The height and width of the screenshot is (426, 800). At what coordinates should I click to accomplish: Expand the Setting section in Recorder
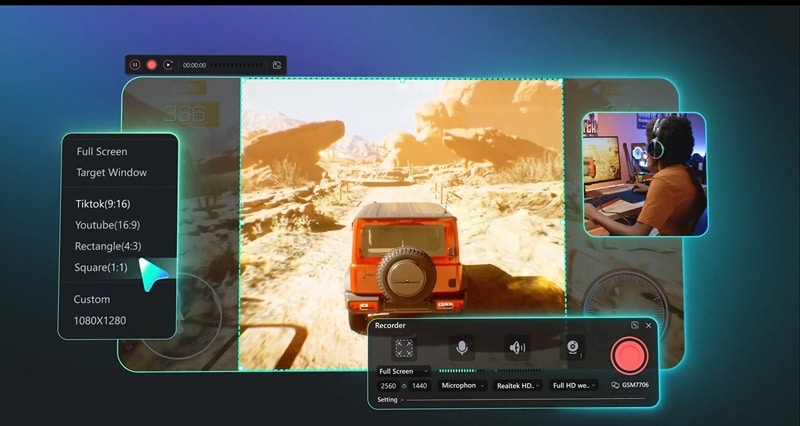[x=390, y=400]
